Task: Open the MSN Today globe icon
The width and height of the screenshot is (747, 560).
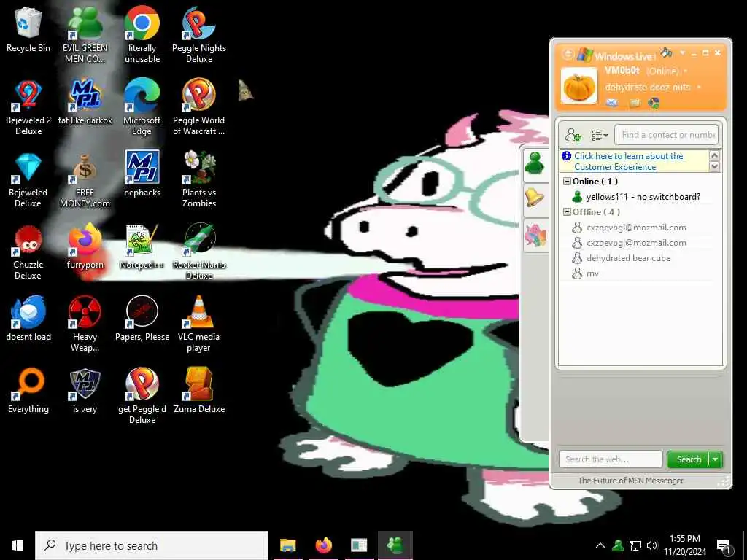Action: (x=654, y=103)
